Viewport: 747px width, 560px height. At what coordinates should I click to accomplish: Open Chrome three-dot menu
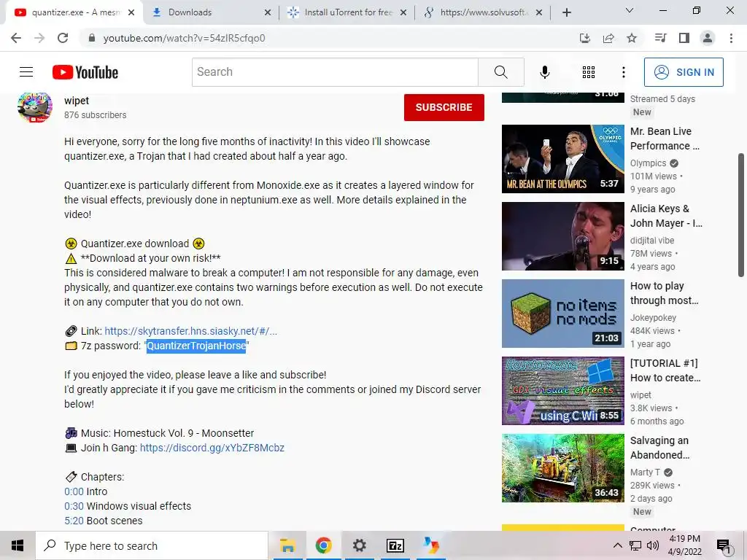click(x=731, y=38)
